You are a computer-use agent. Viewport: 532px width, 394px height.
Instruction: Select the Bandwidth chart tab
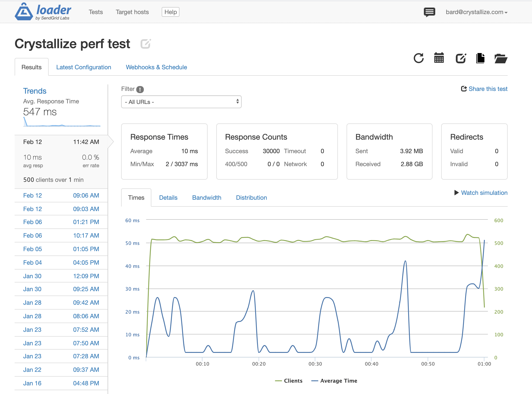(x=207, y=198)
